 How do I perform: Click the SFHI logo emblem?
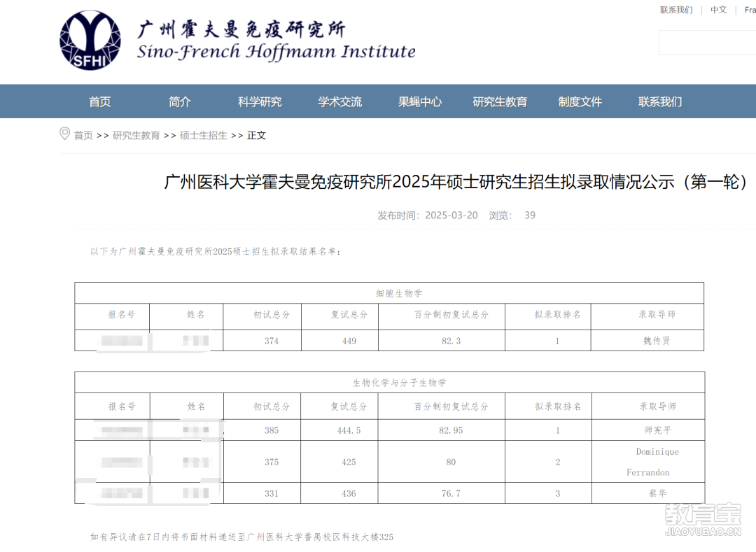coord(90,41)
